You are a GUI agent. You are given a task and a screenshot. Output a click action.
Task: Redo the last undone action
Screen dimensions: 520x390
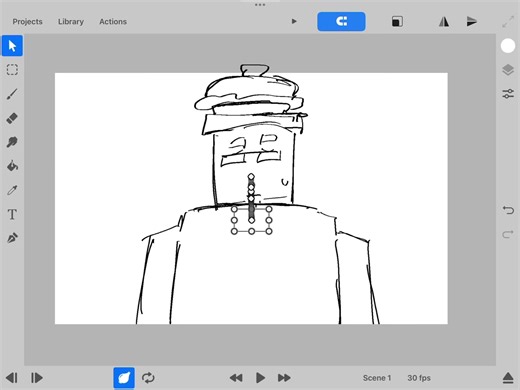pyautogui.click(x=508, y=234)
